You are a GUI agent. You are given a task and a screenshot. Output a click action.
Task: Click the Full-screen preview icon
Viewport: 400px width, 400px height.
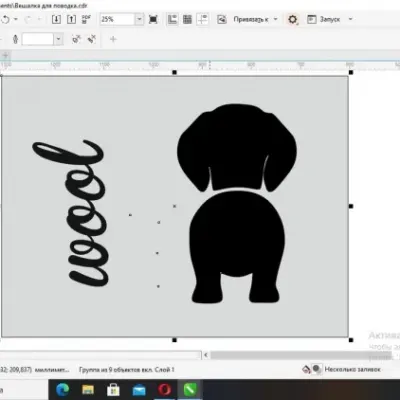click(x=153, y=19)
